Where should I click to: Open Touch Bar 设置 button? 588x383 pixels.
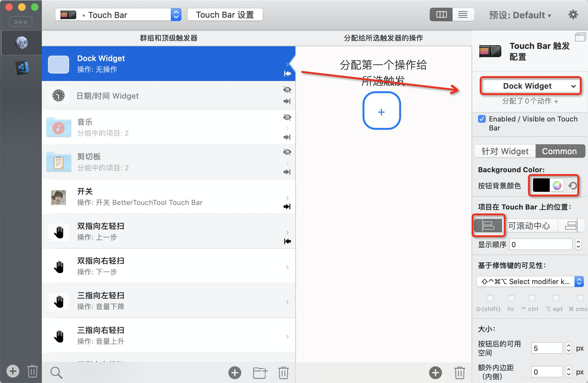[x=225, y=15]
